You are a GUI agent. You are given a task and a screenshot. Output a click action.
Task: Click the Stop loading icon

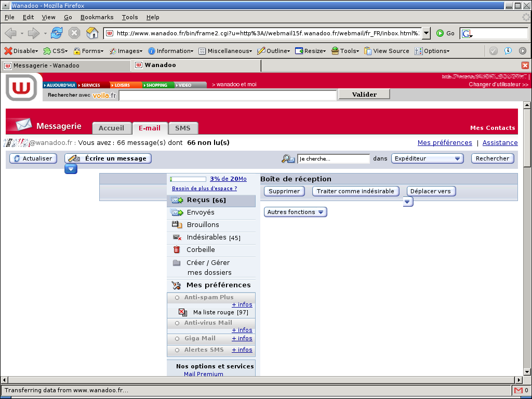[x=74, y=33]
